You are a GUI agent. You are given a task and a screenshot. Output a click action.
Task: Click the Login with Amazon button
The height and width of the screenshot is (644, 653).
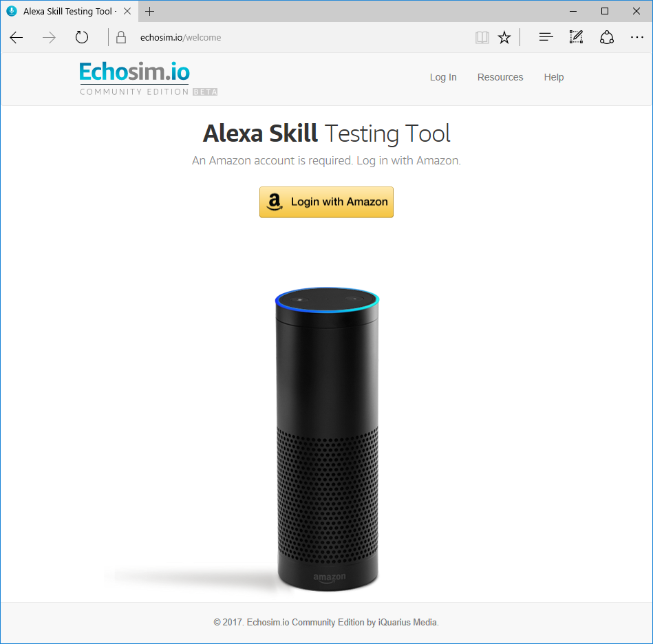pyautogui.click(x=326, y=202)
